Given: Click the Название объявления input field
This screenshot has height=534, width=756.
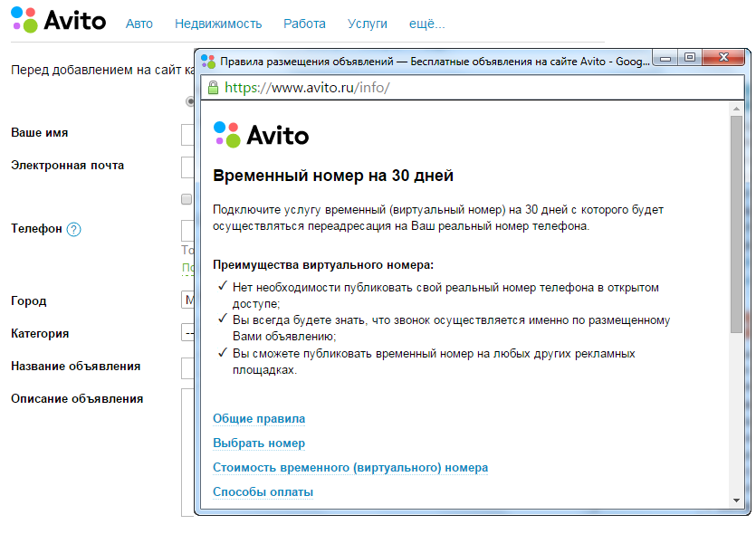Looking at the screenshot, I should (187, 368).
